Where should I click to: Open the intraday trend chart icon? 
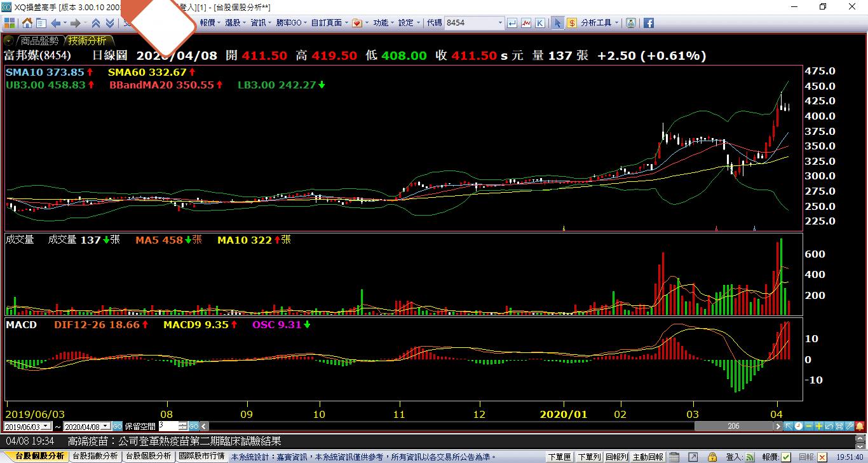point(526,23)
